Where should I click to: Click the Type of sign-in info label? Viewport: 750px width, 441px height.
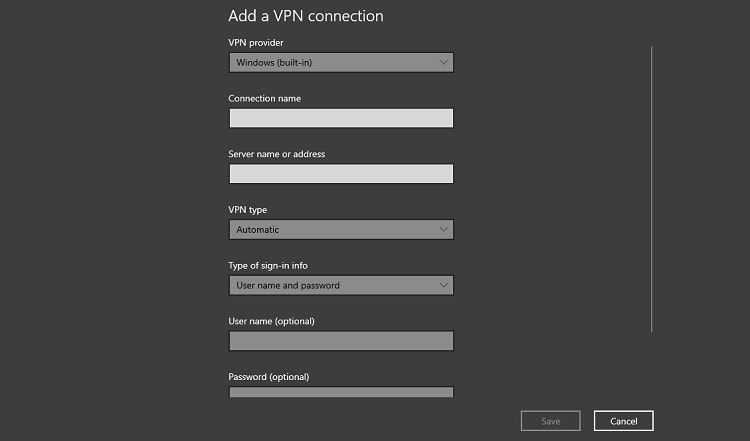[x=268, y=265]
